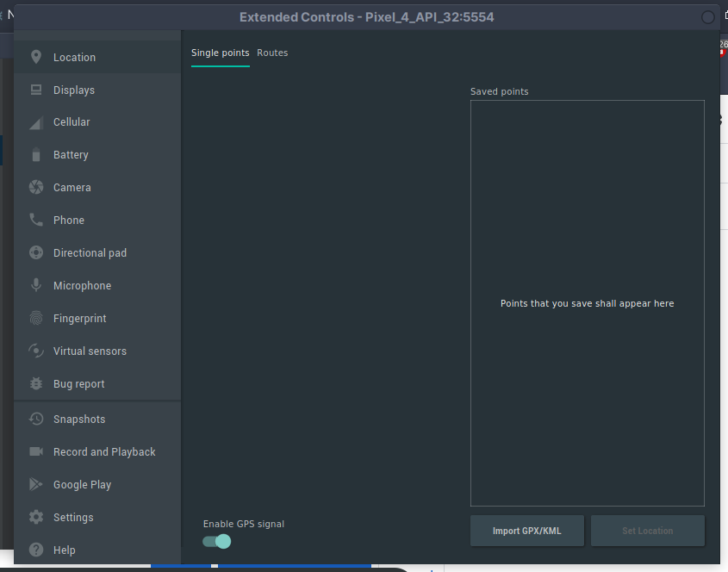Screen dimensions: 728x572
Task: Click the Battery icon in sidebar
Action: point(36,155)
